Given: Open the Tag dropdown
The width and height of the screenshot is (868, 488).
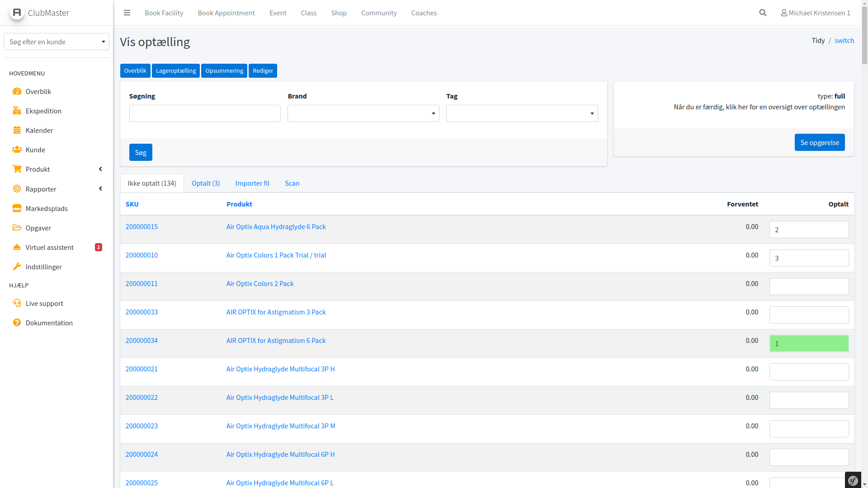Looking at the screenshot, I should point(522,113).
